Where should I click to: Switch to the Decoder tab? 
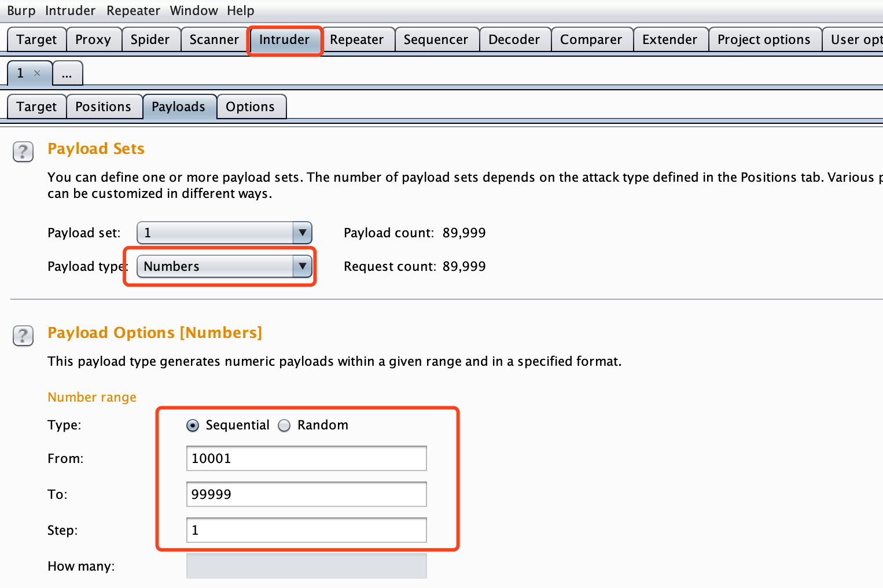point(514,39)
